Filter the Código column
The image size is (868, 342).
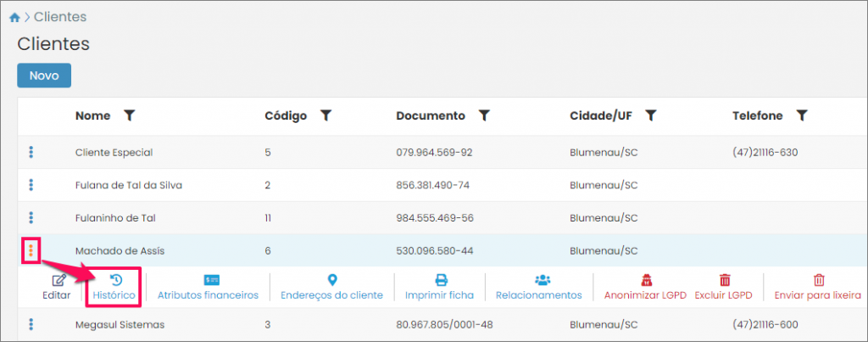tap(325, 115)
